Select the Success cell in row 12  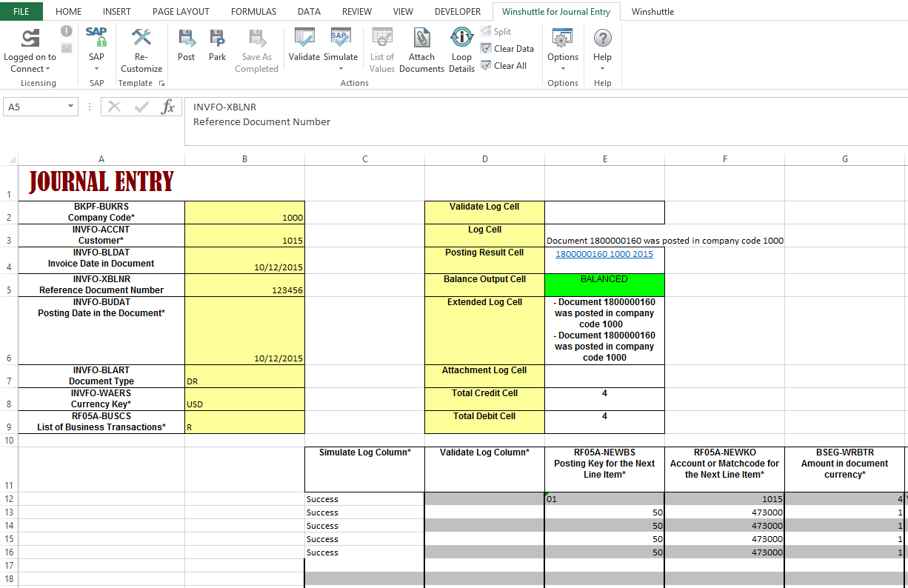364,499
